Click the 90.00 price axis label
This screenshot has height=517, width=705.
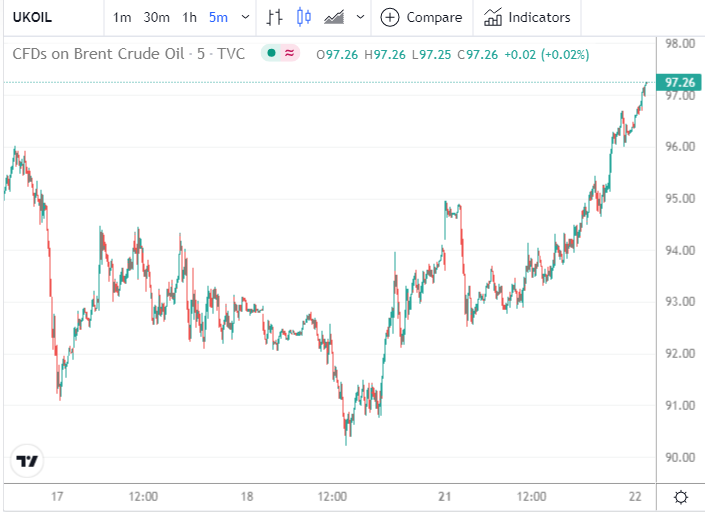coord(680,457)
